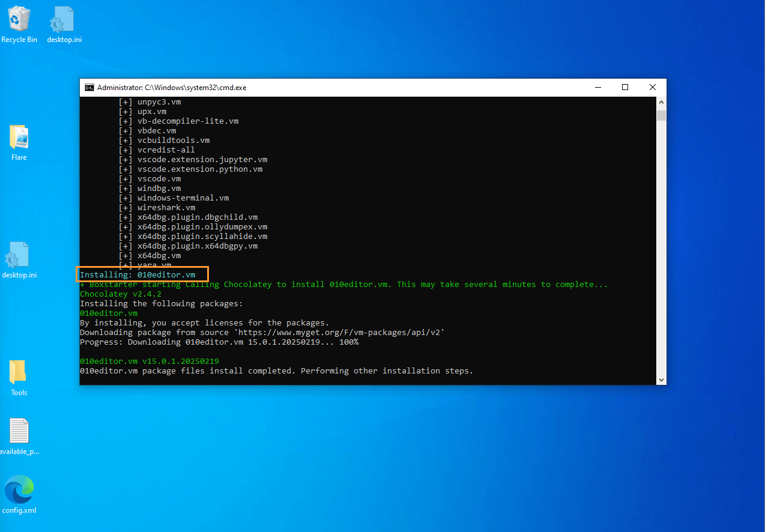Minimize the Administrator cmd.exe window
This screenshot has width=765, height=532.
pyautogui.click(x=597, y=88)
